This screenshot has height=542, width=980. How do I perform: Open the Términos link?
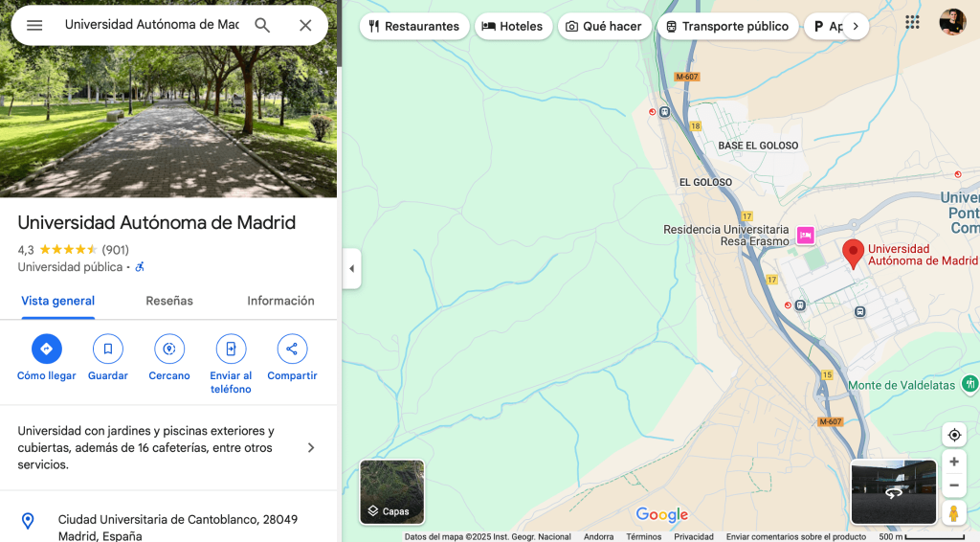(x=644, y=537)
